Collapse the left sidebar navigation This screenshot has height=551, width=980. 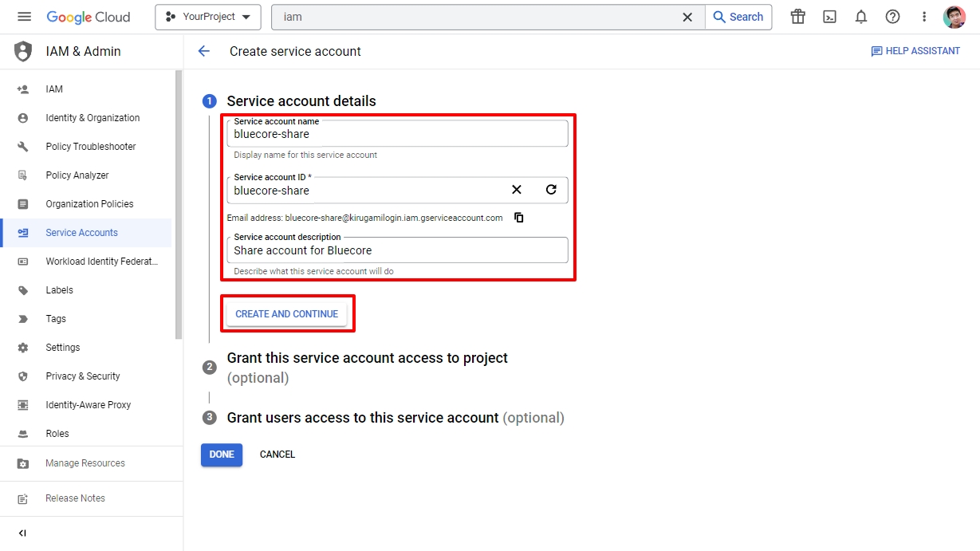pyautogui.click(x=22, y=533)
